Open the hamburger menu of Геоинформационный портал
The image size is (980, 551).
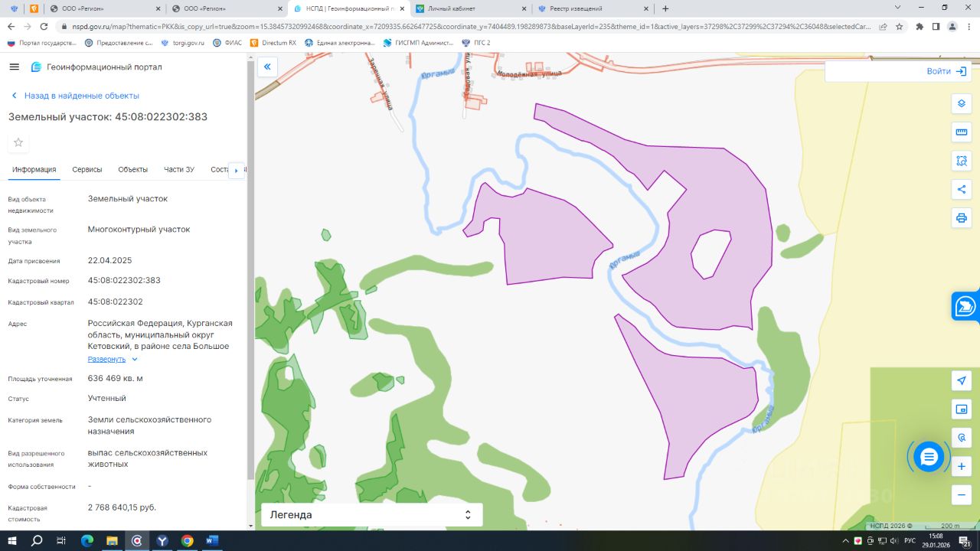coord(14,67)
